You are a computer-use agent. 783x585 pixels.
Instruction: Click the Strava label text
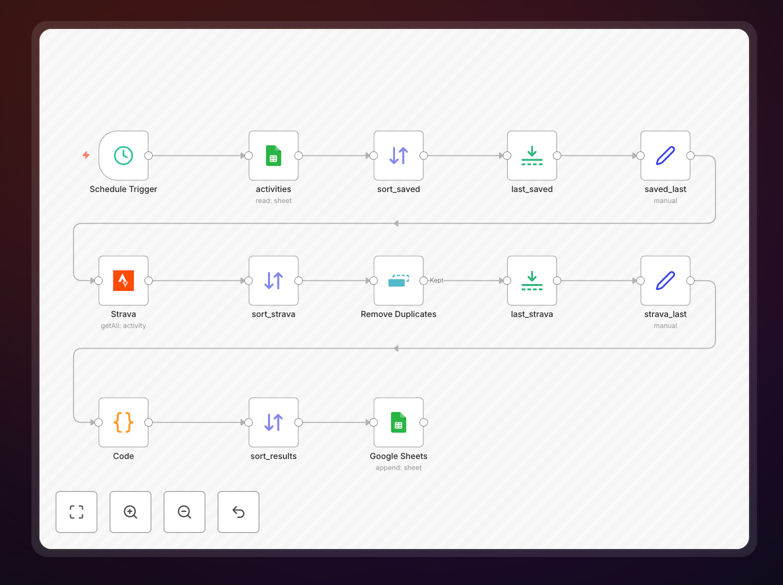(123, 314)
